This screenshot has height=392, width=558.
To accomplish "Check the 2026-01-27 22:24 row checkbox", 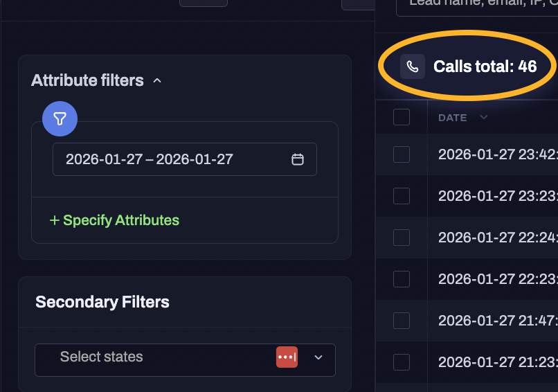I will coord(402,238).
